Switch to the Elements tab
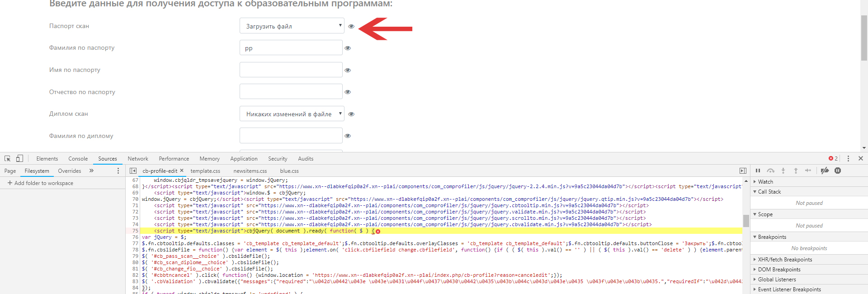 (47, 159)
